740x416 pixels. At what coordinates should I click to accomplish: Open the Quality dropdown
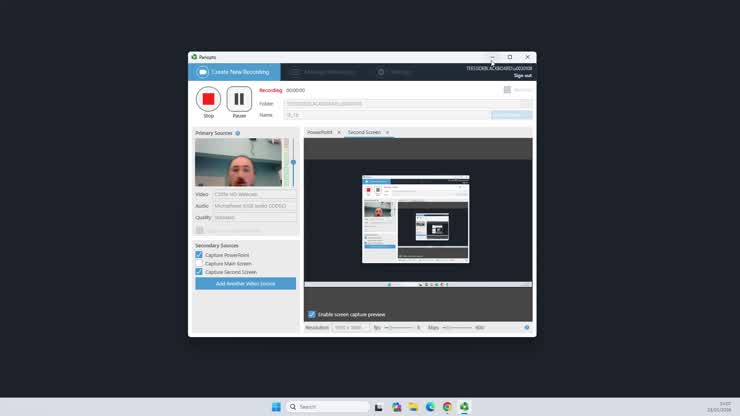pyautogui.click(x=255, y=217)
